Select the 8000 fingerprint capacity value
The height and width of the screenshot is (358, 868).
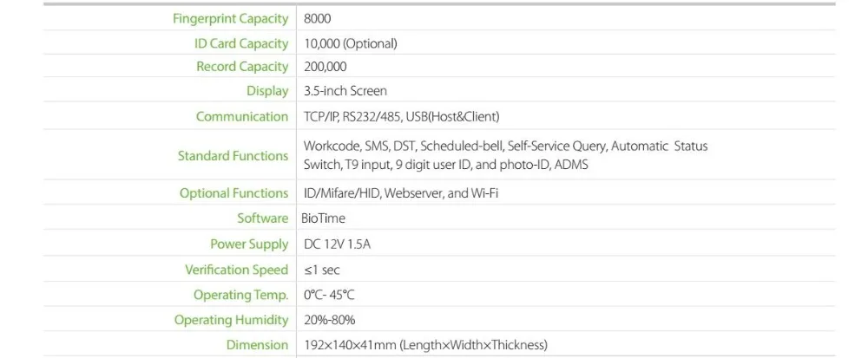click(317, 19)
